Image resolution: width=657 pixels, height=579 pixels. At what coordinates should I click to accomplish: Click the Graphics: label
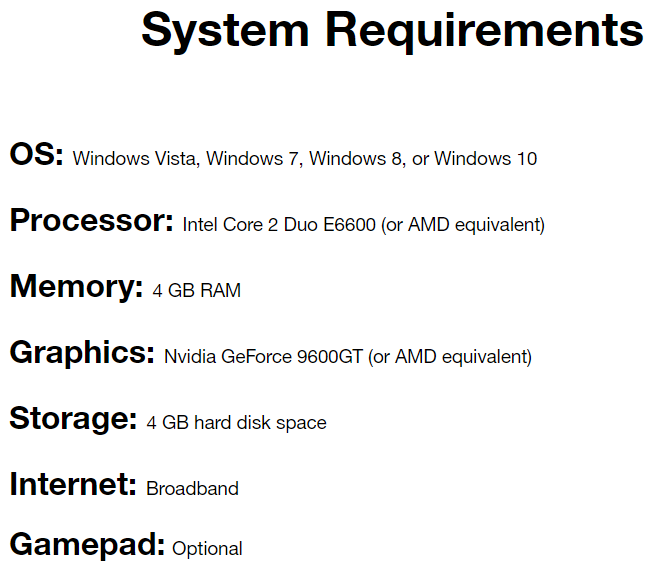[82, 353]
